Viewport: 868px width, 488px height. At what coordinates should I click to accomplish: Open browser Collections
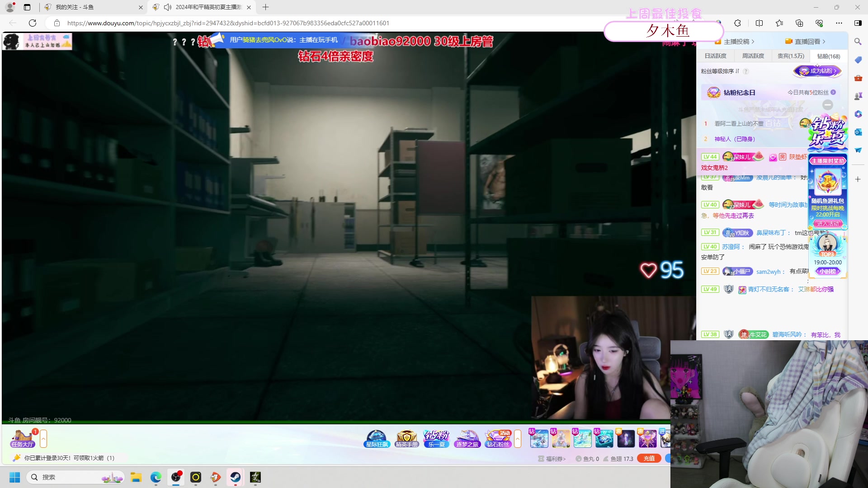799,23
